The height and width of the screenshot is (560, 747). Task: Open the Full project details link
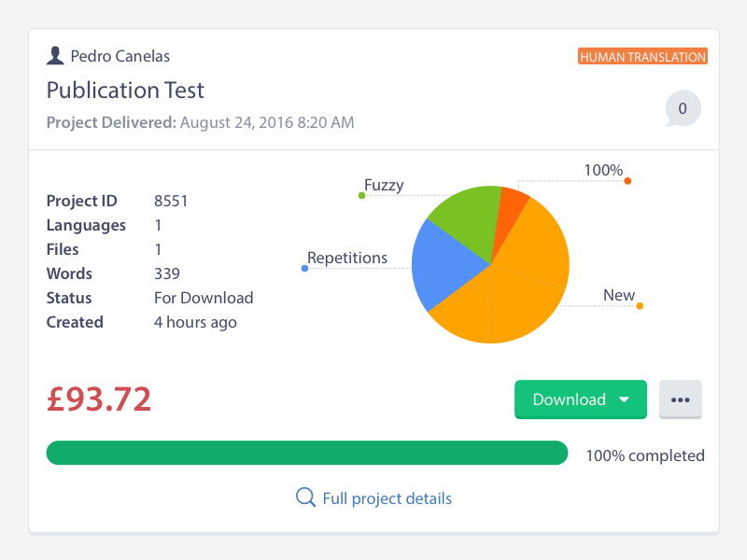(387, 498)
